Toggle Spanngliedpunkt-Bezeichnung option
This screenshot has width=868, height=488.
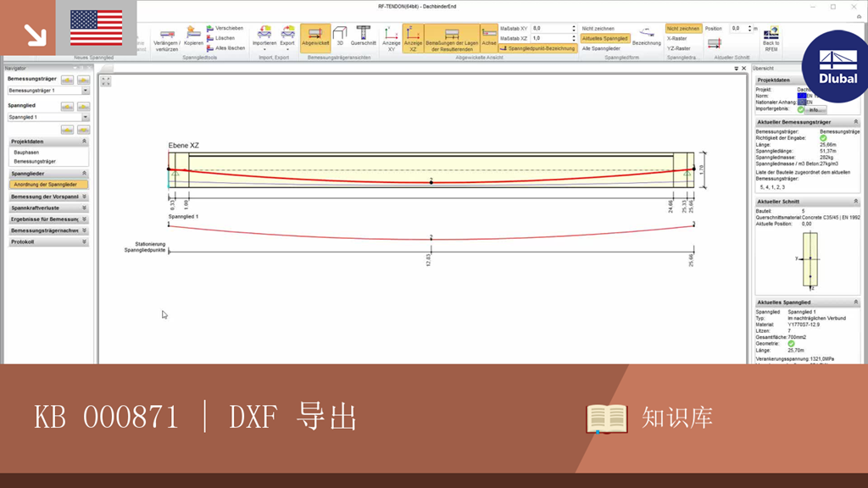(537, 48)
